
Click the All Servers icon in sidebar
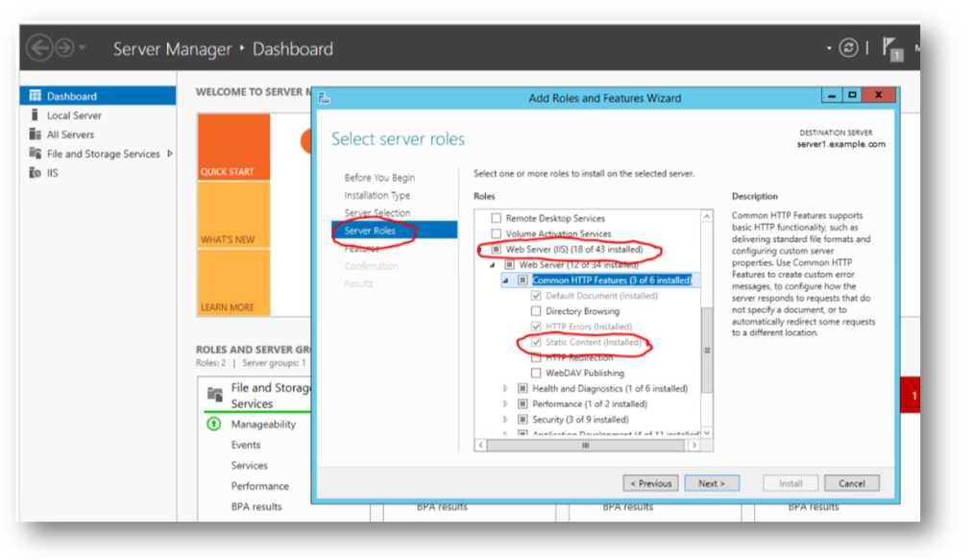[x=35, y=134]
